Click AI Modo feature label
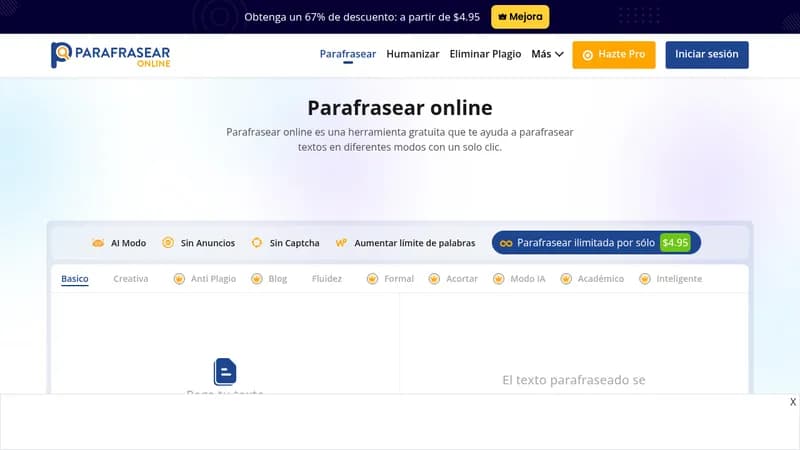This screenshot has width=800, height=450. (x=129, y=243)
